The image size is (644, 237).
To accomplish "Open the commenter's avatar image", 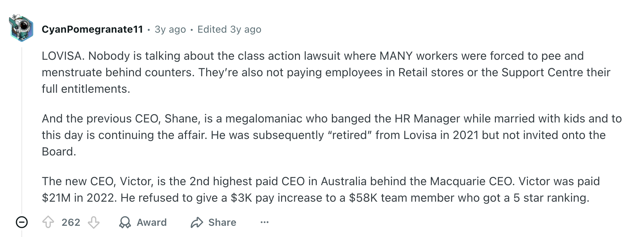I will 21,28.
